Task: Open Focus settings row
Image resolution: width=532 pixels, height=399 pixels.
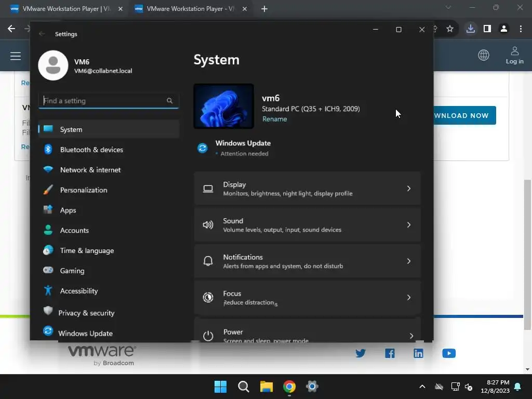Action: click(308, 298)
